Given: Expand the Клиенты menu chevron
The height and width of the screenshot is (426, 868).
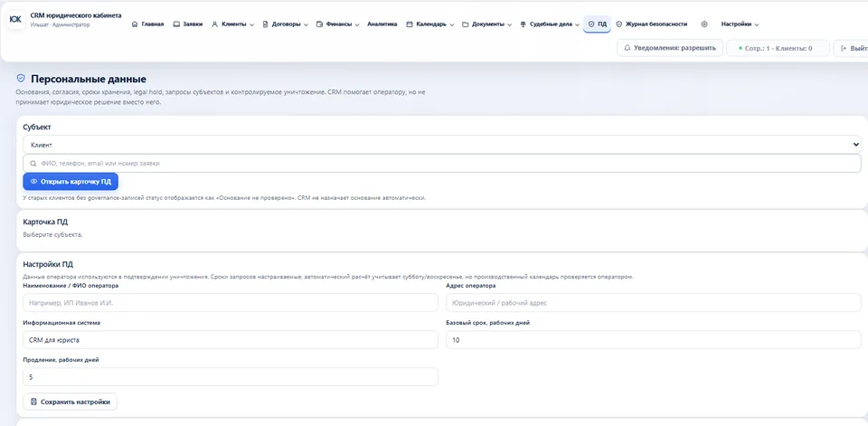Looking at the screenshot, I should tap(252, 25).
